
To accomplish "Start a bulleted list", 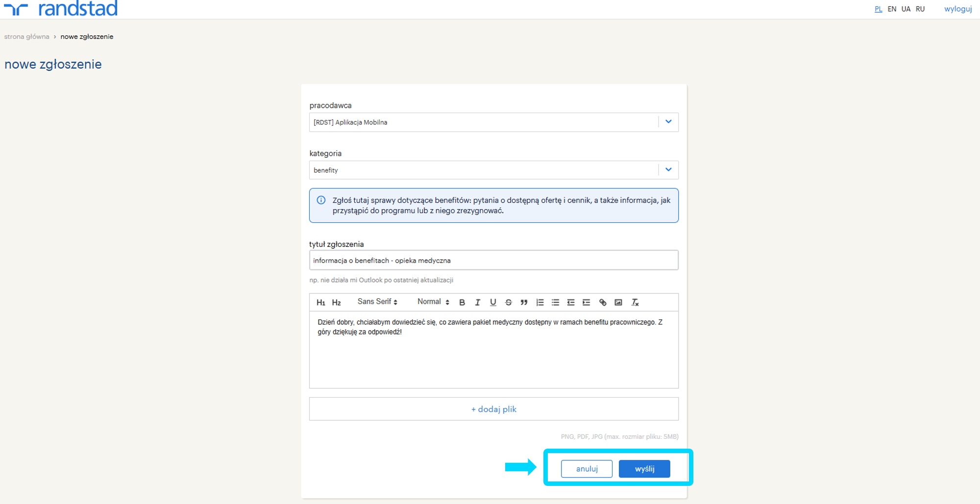I will [555, 303].
